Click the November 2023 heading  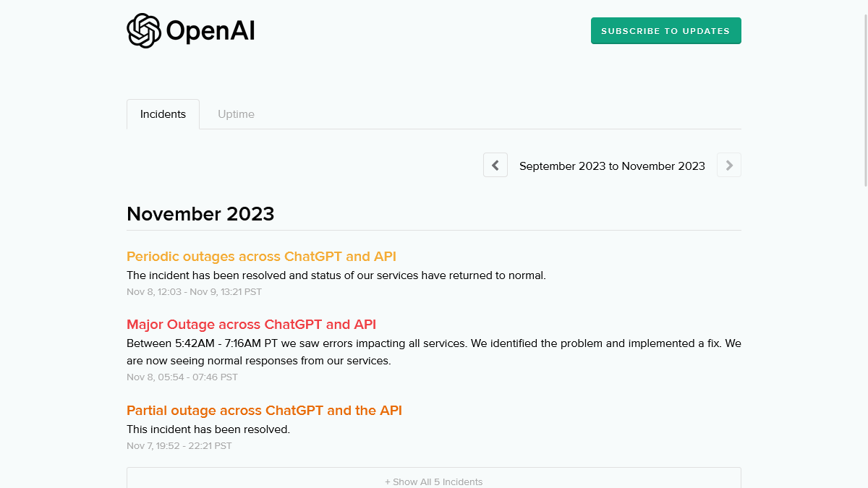200,214
